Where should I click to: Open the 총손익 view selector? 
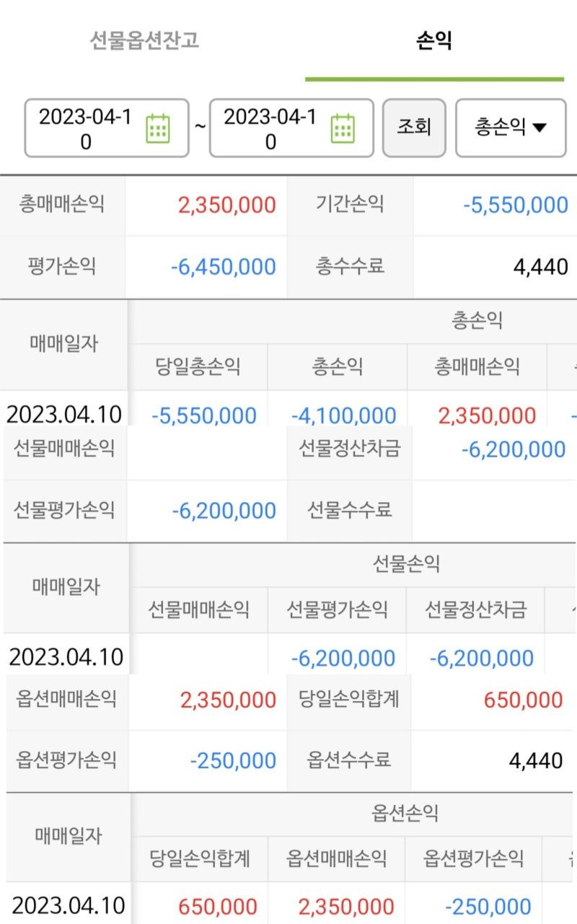click(510, 128)
